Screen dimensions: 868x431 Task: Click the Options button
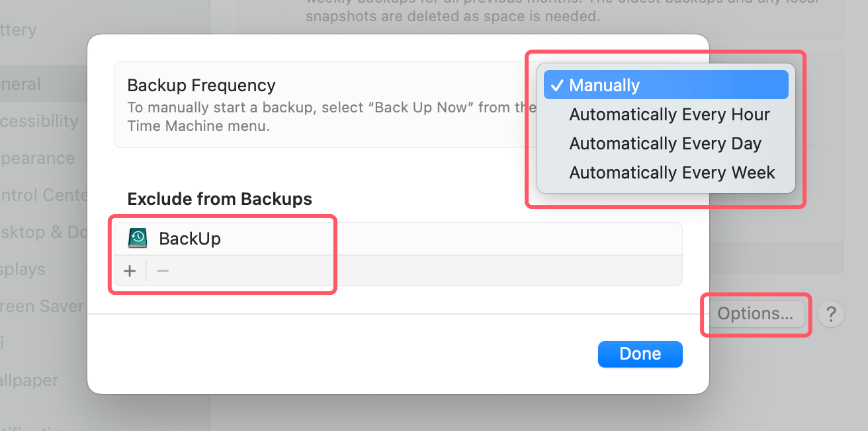(x=756, y=314)
